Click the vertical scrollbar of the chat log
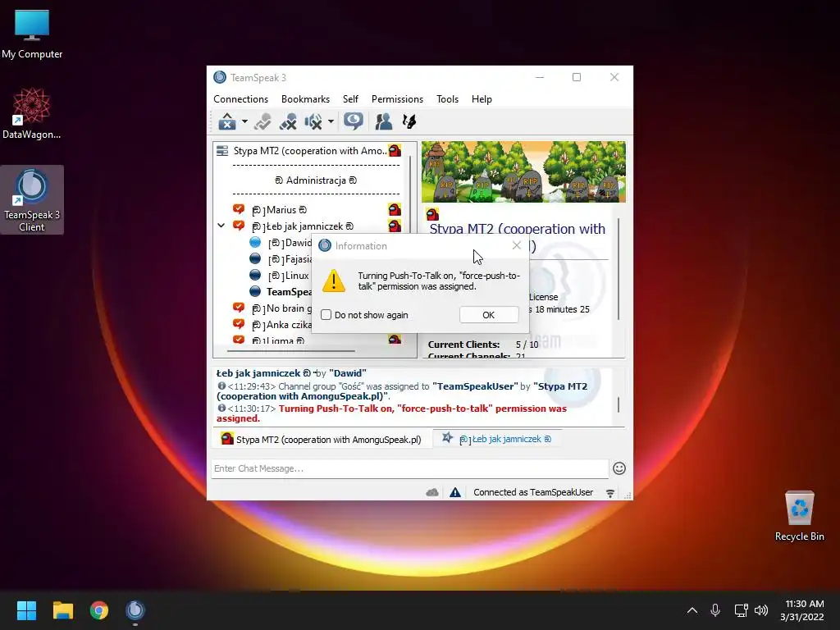This screenshot has height=630, width=840. click(x=619, y=404)
